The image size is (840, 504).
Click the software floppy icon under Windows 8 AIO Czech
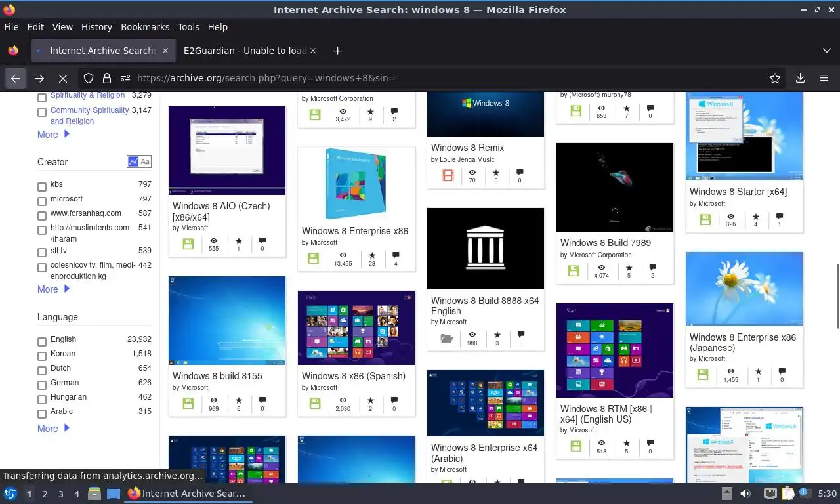188,244
